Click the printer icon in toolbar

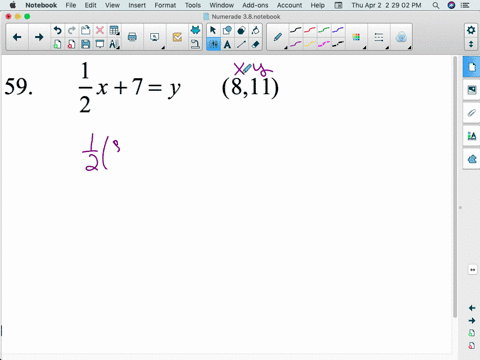coord(132,37)
